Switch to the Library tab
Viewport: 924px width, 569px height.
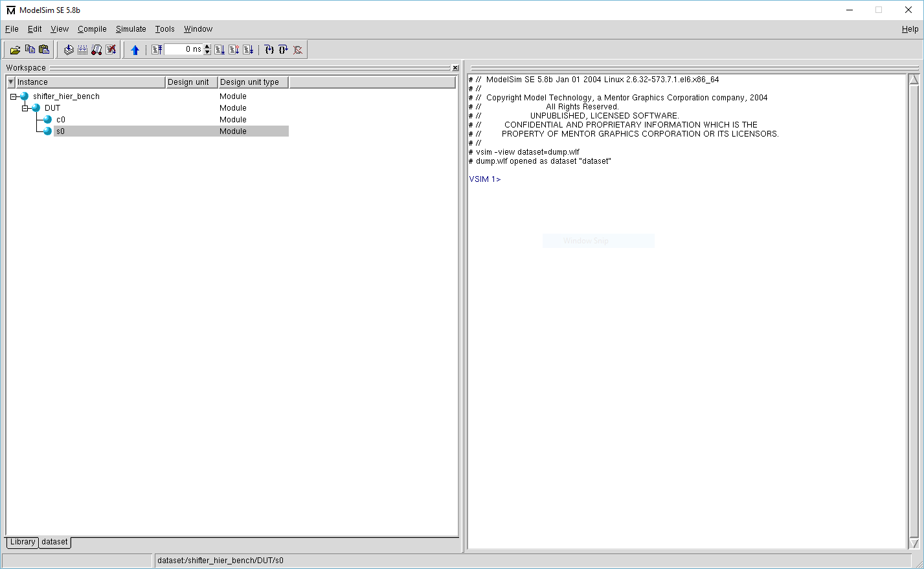(x=22, y=542)
